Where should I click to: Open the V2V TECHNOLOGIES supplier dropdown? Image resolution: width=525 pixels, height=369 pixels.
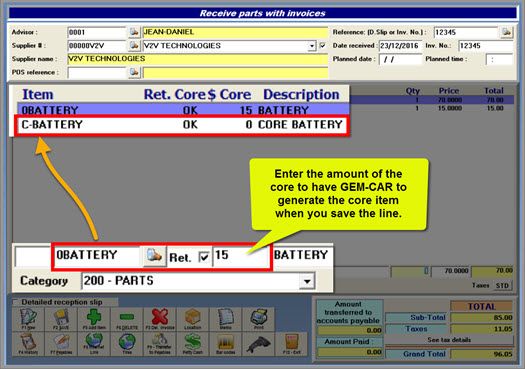[x=312, y=46]
